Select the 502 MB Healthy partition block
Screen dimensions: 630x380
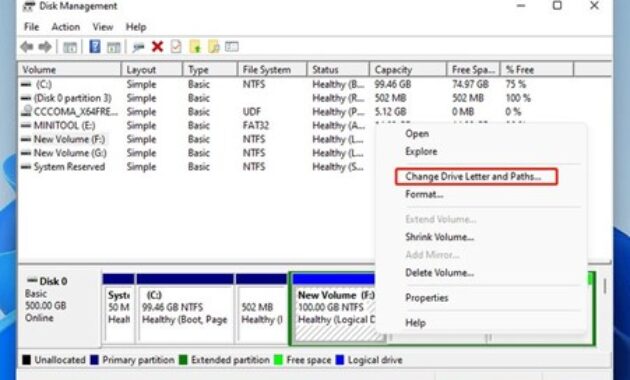pyautogui.click(x=262, y=309)
